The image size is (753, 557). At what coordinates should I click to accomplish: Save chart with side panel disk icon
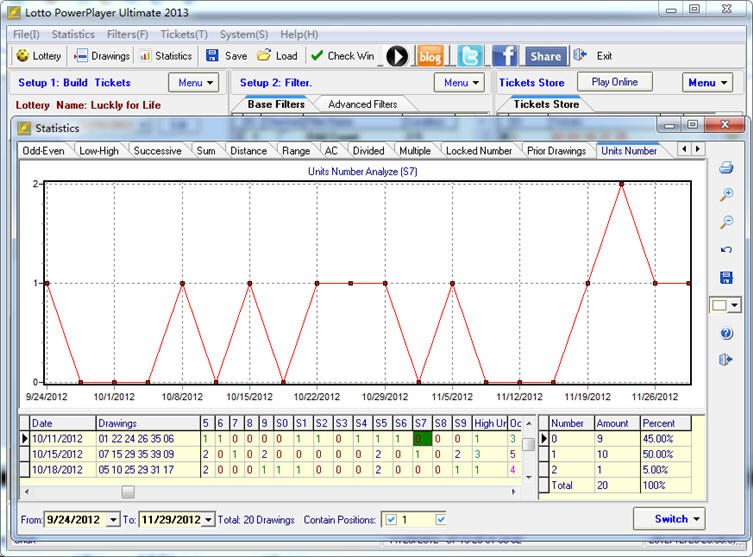click(x=726, y=277)
